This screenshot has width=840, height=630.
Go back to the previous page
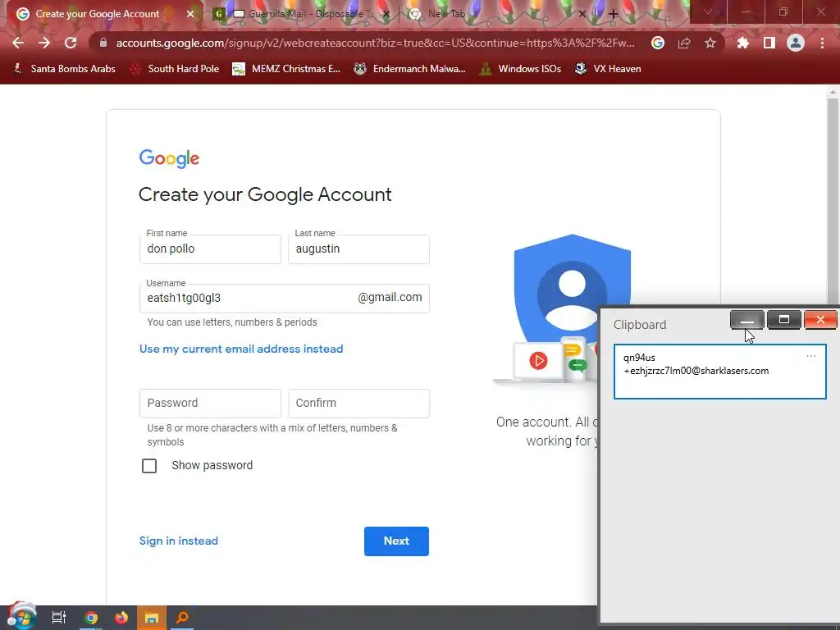click(18, 43)
